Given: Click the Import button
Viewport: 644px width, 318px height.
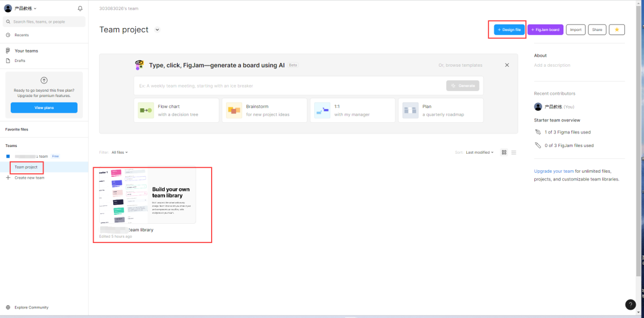Looking at the screenshot, I should (575, 30).
